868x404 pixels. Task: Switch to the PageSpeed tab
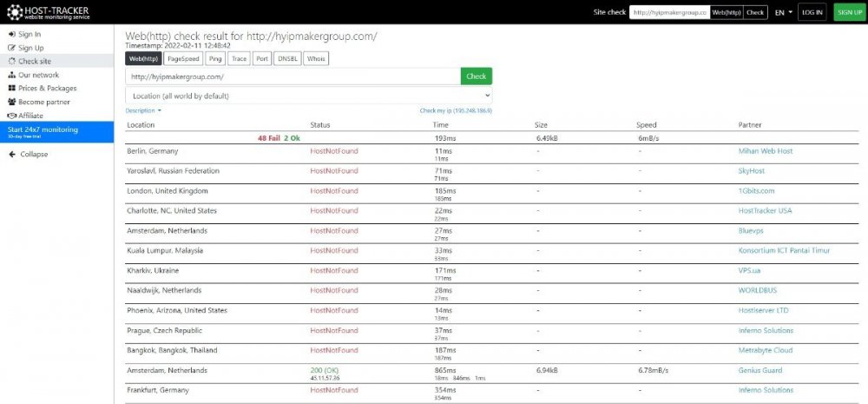pos(183,59)
